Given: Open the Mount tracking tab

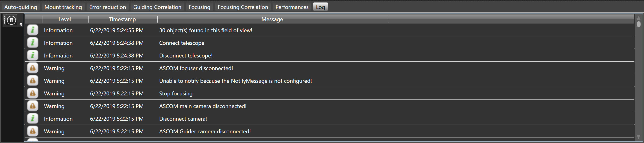Looking at the screenshot, I should [x=63, y=7].
